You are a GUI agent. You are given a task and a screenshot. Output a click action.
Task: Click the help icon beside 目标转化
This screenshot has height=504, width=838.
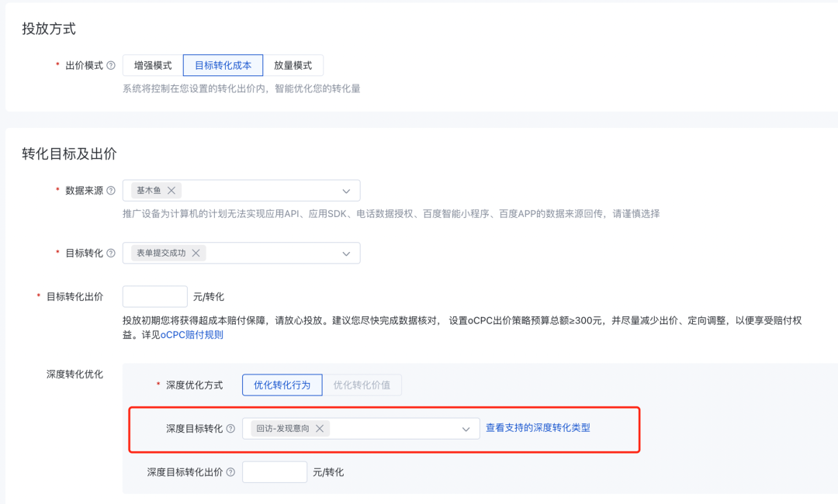pos(111,253)
